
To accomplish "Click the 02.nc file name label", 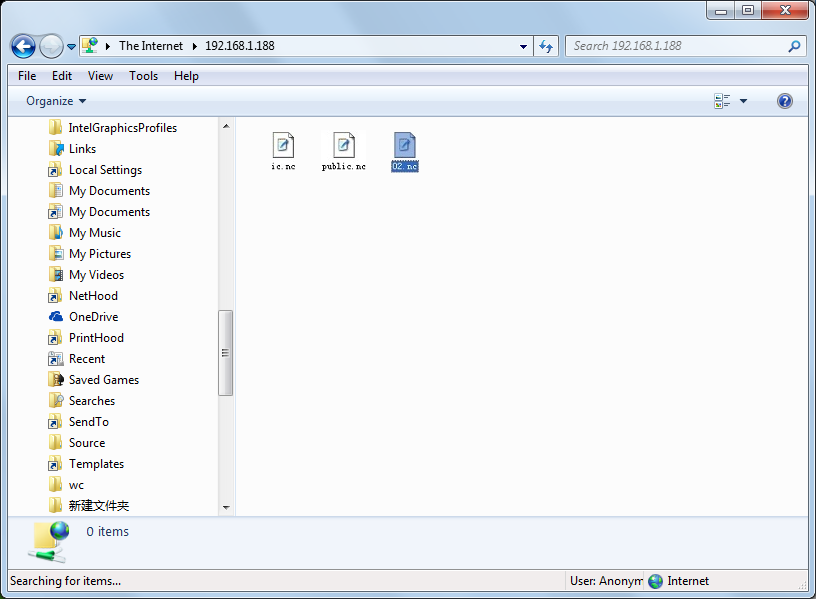I will point(405,167).
